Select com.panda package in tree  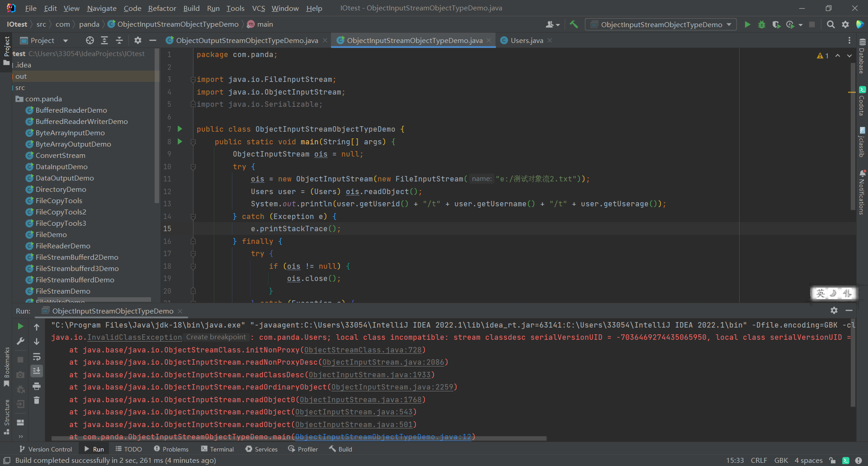tap(43, 99)
